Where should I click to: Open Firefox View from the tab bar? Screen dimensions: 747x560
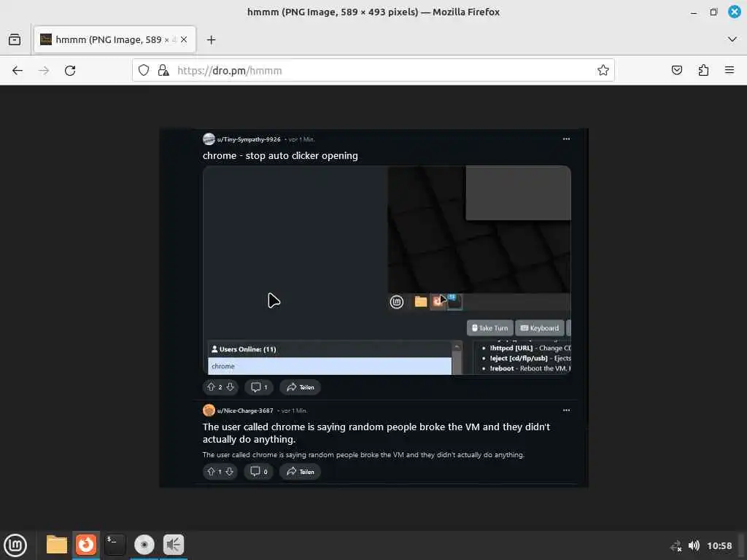tap(15, 39)
